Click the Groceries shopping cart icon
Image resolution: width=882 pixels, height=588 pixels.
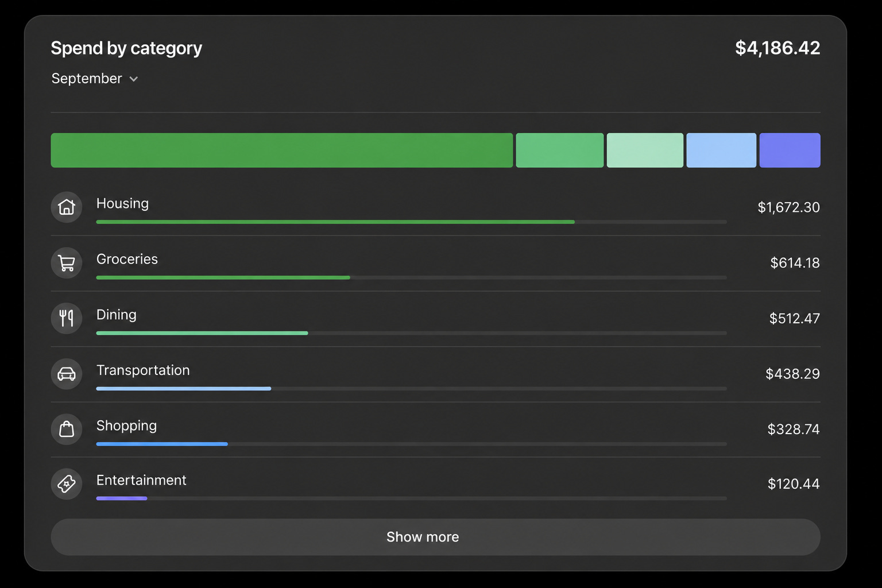tap(67, 263)
